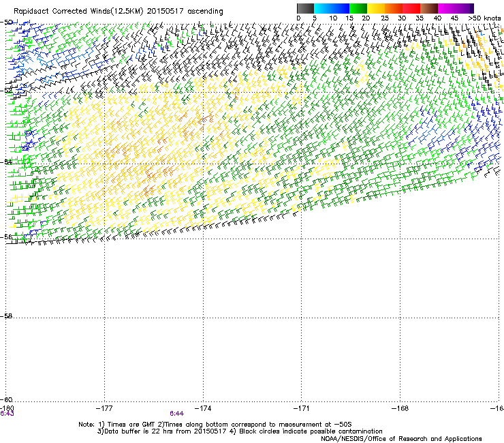Click the yellow 20-25 knots color segment
Screen dimensions: 504x443
pyautogui.click(x=376, y=8)
